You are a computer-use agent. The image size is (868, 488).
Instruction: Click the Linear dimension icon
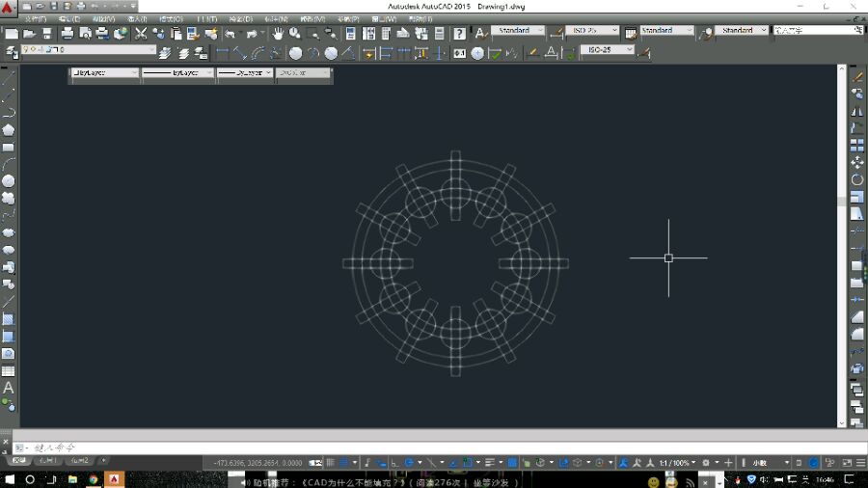click(x=223, y=53)
